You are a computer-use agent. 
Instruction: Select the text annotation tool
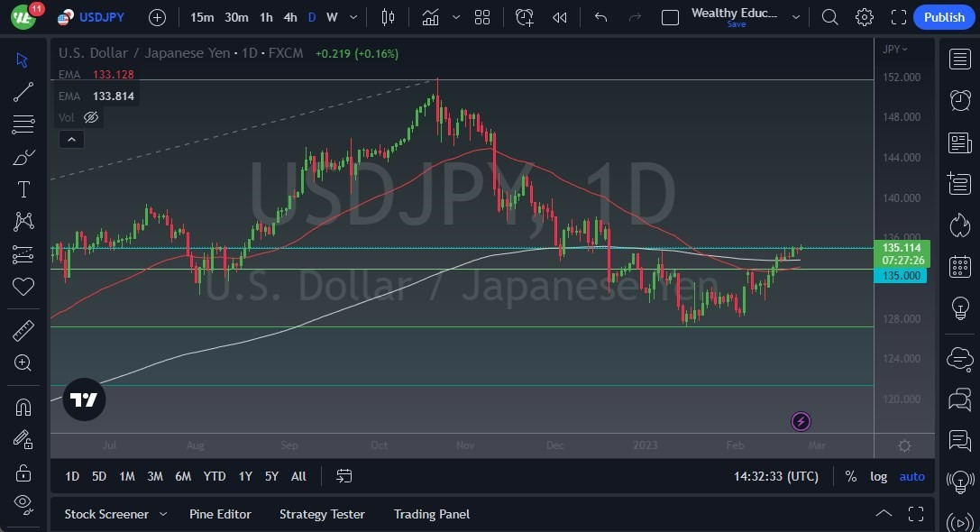[x=23, y=188]
